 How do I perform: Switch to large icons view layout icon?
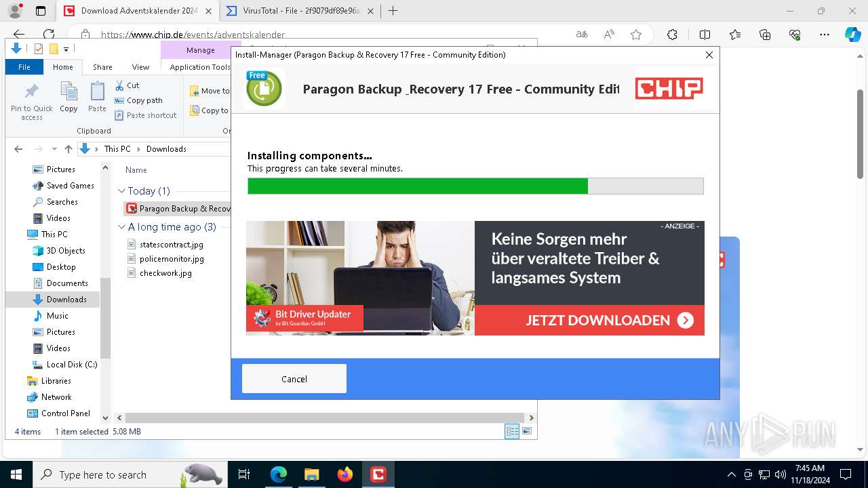click(x=527, y=432)
